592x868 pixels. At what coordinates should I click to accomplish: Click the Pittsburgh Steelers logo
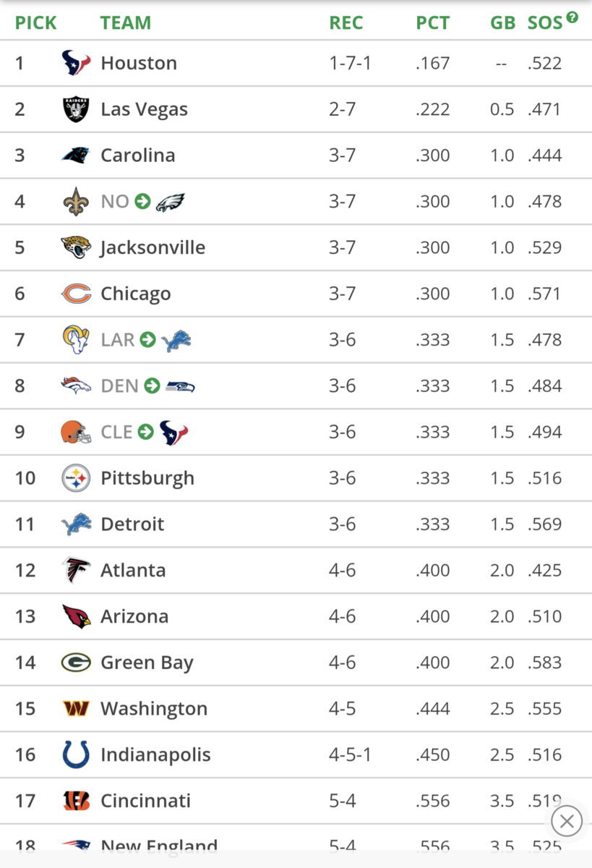tap(76, 478)
